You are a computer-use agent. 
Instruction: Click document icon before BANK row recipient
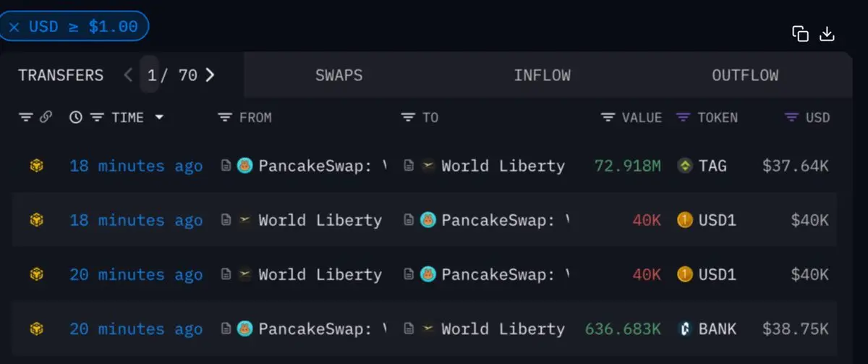[x=409, y=329]
